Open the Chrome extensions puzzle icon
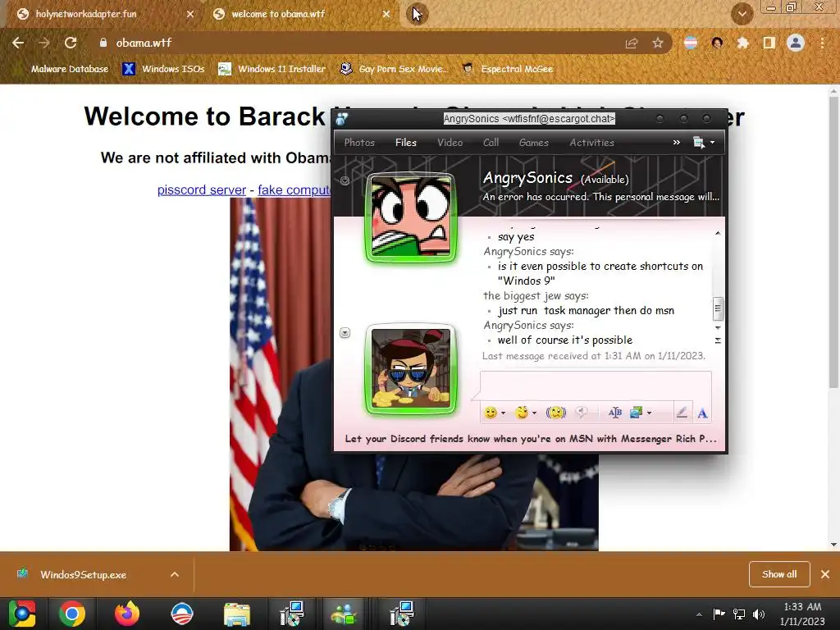Image resolution: width=840 pixels, height=630 pixels. 742,43
